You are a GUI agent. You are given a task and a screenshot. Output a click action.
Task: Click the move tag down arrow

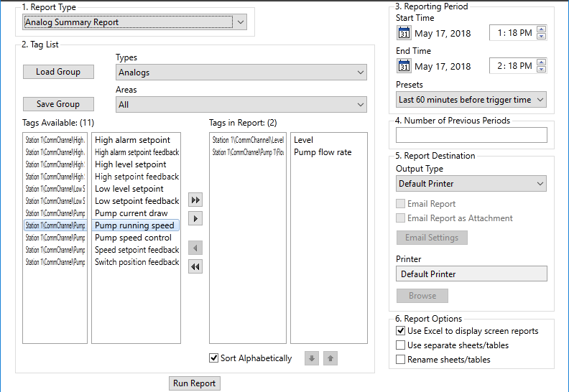point(311,358)
